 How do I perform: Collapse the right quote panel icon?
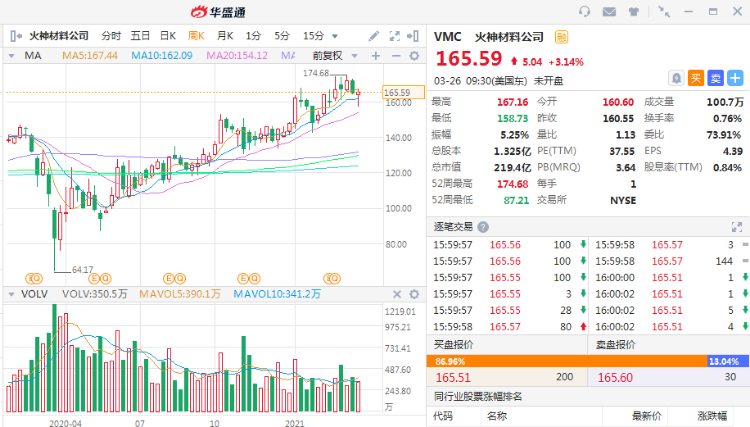point(413,36)
